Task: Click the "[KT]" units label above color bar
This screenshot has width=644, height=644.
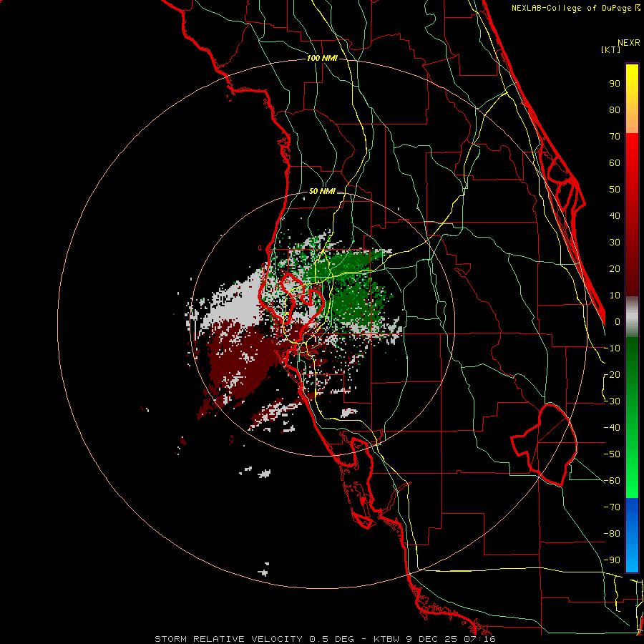Action: click(x=611, y=49)
